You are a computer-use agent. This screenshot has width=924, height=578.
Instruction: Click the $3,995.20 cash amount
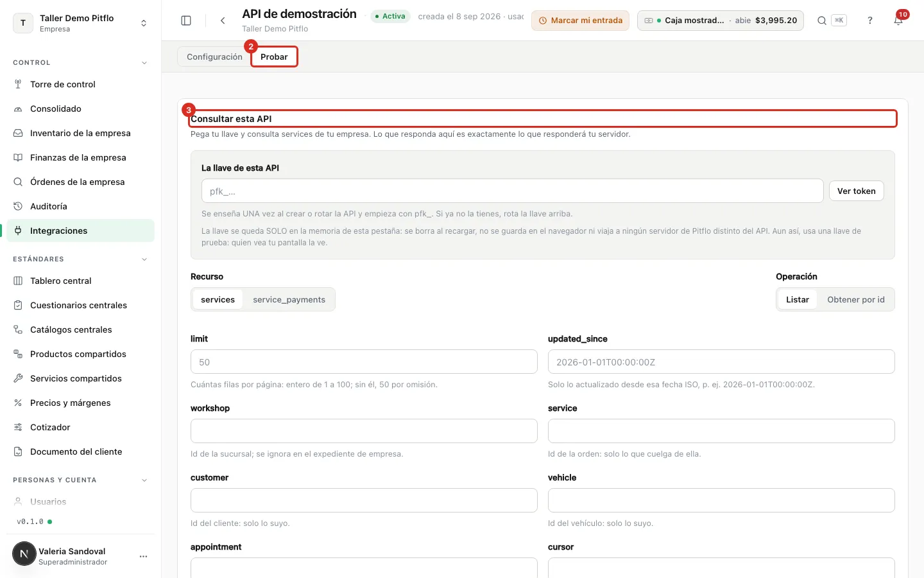point(776,21)
